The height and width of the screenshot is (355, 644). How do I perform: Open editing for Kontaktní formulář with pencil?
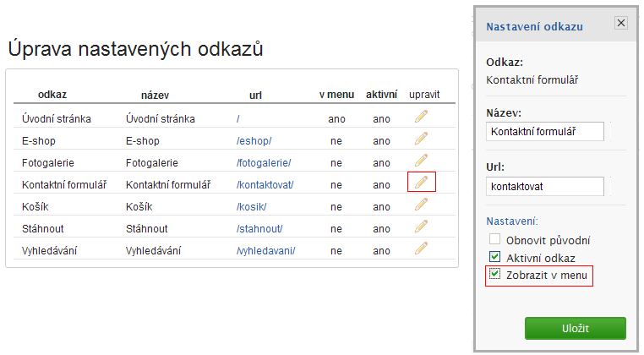421,183
